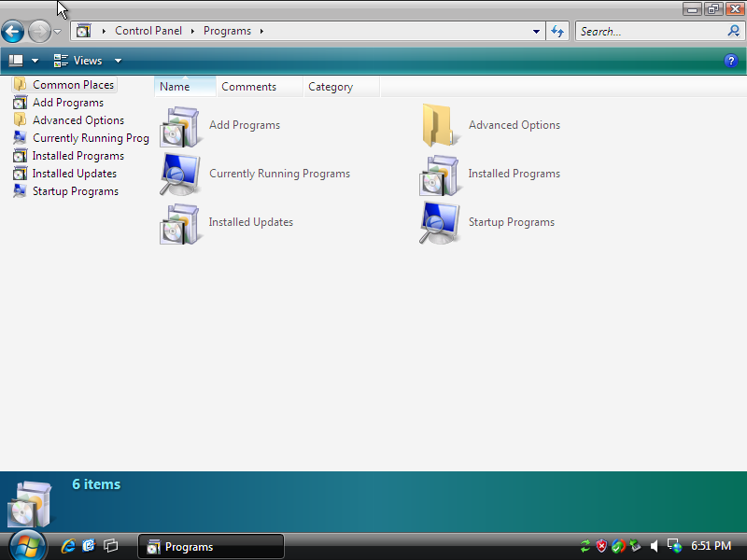Select Advanced Options in the sidebar

(x=69, y=120)
